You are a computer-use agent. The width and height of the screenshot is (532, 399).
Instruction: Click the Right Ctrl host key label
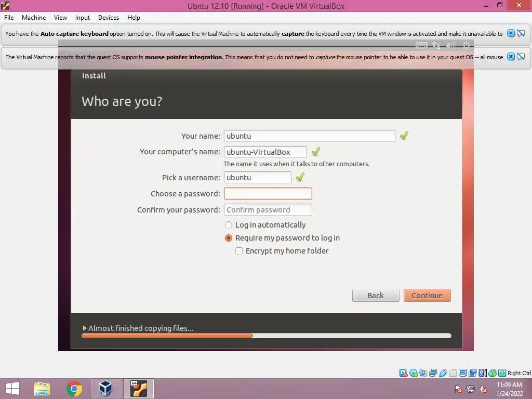pos(519,373)
